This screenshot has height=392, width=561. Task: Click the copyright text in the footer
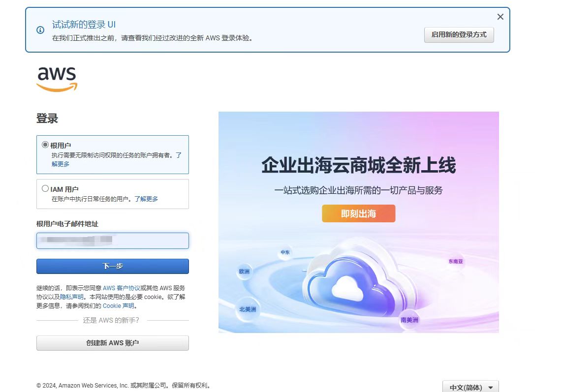coord(124,386)
